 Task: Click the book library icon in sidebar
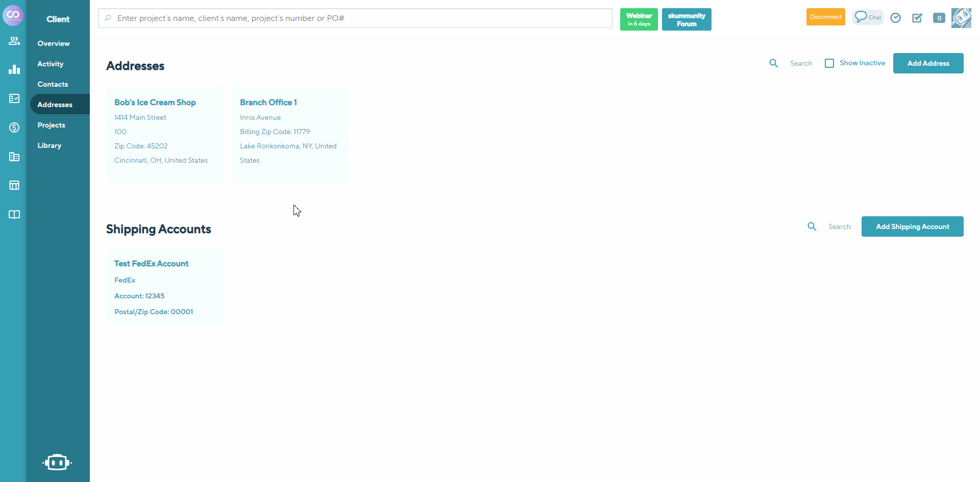tap(14, 214)
